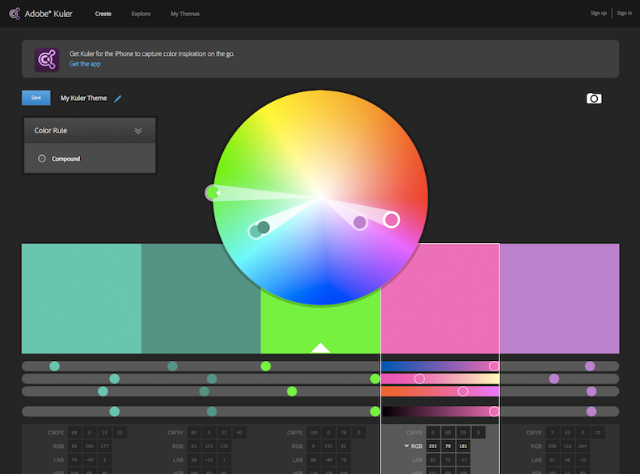Click the blue Save button
The height and width of the screenshot is (474, 640).
[x=36, y=98]
